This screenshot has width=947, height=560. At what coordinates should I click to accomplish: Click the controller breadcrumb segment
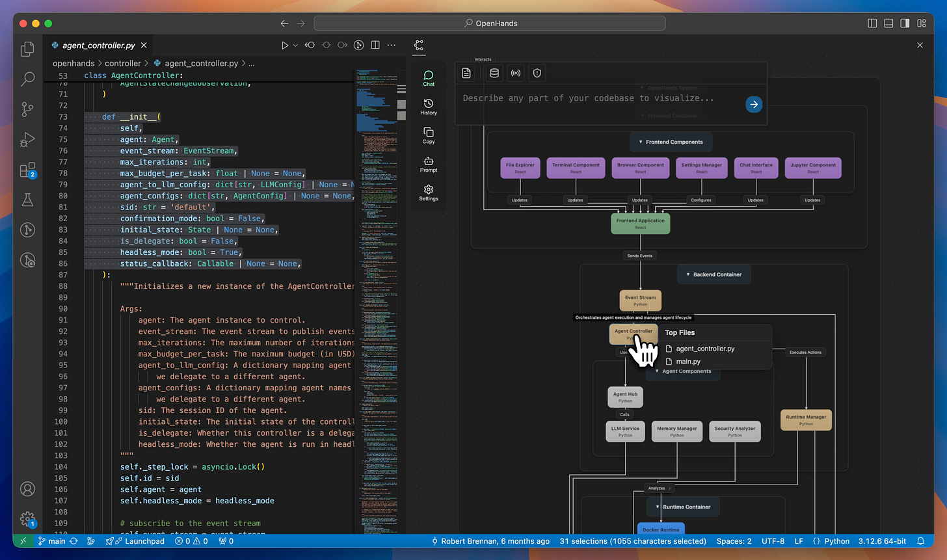pyautogui.click(x=122, y=63)
